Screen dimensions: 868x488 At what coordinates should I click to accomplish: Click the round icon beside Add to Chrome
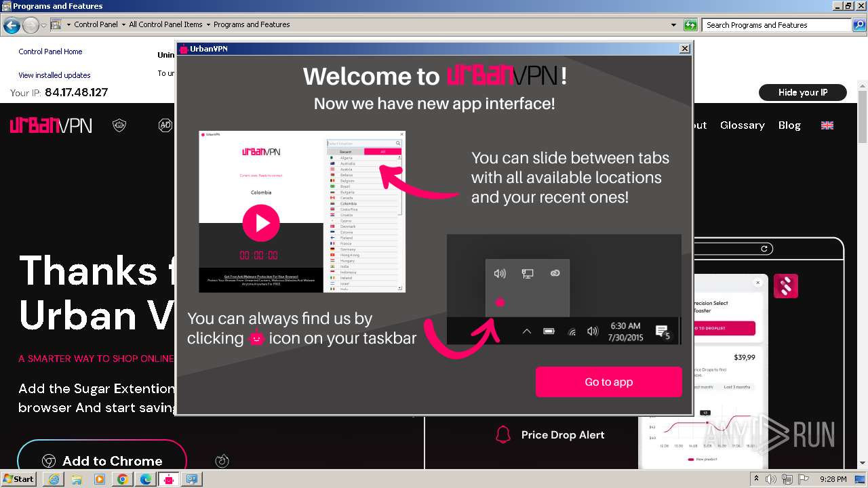pyautogui.click(x=222, y=461)
